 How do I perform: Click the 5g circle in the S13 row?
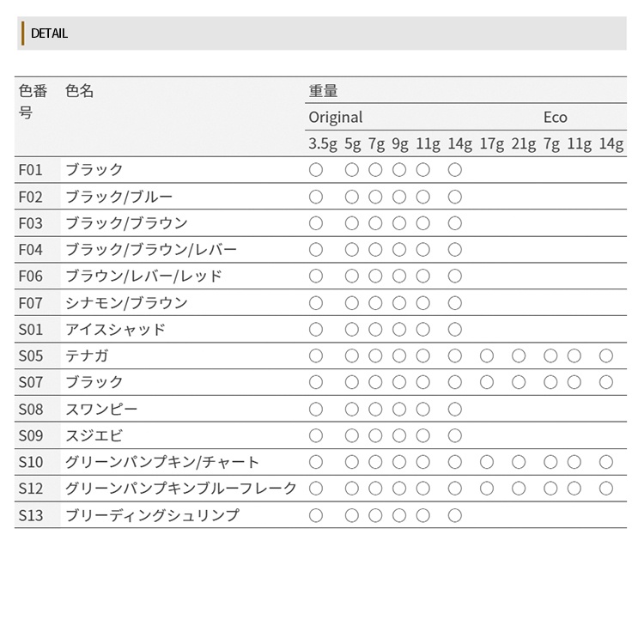[352, 515]
